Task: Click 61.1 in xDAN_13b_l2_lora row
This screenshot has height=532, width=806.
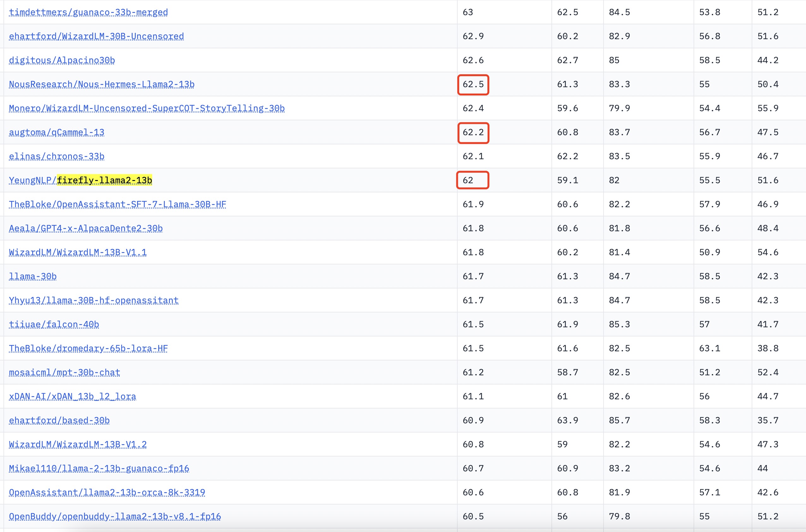Action: (x=473, y=396)
